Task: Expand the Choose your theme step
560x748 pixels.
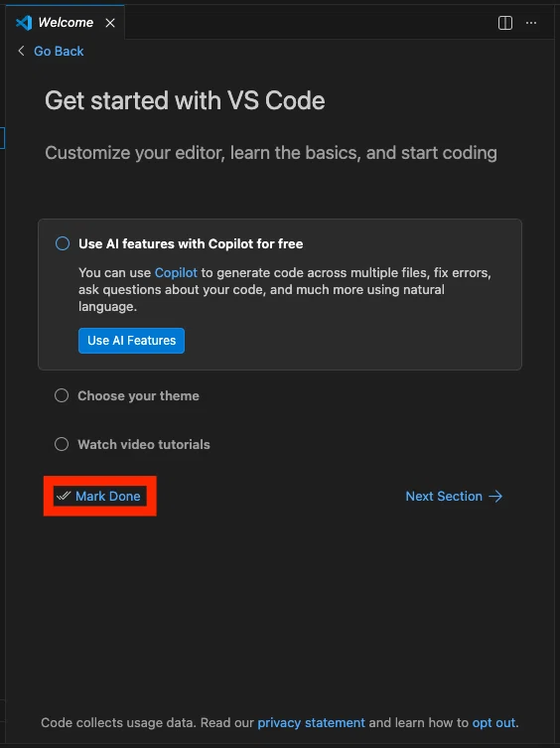Action: click(x=138, y=396)
